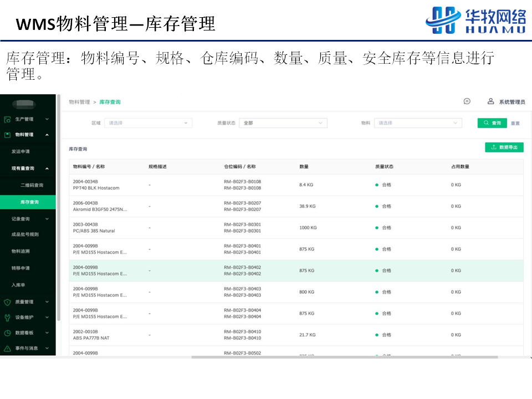Screen dimensions: 532x399
Task: Open 入库单 menu item
Action: click(18, 285)
